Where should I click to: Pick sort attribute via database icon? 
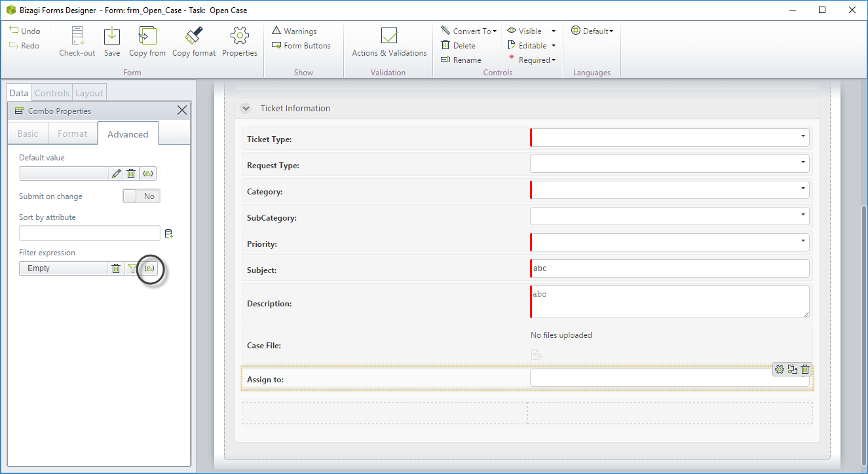pyautogui.click(x=168, y=234)
